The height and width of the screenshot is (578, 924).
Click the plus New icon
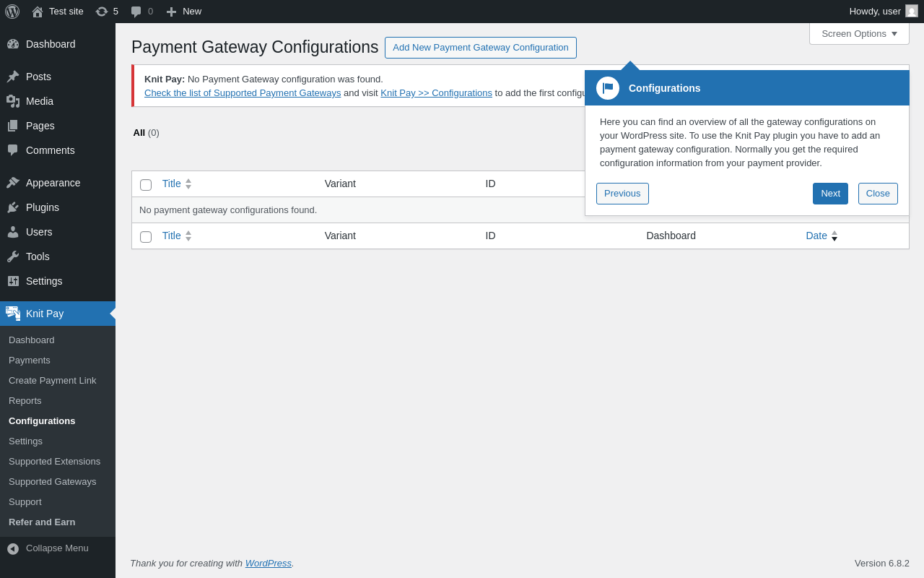click(x=171, y=12)
